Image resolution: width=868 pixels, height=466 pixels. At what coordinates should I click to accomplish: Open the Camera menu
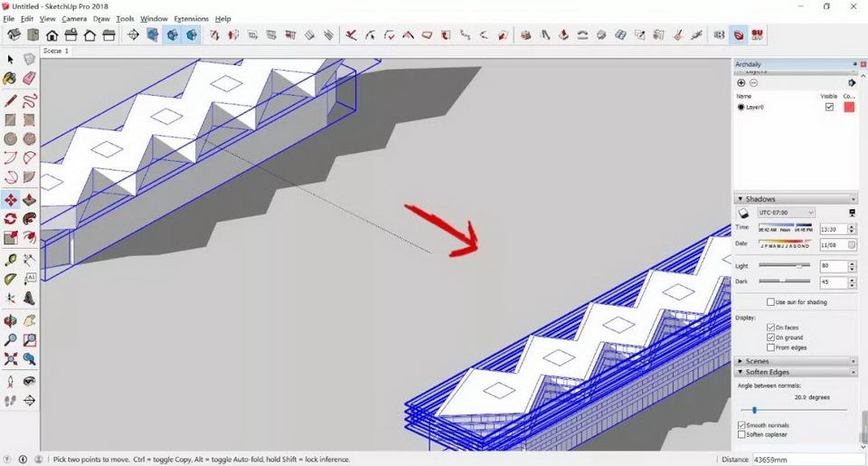[74, 18]
